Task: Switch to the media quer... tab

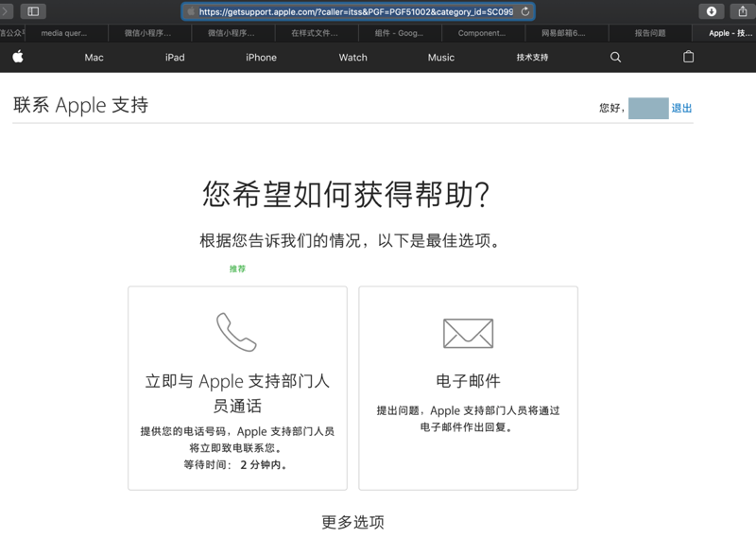Action: [66, 33]
